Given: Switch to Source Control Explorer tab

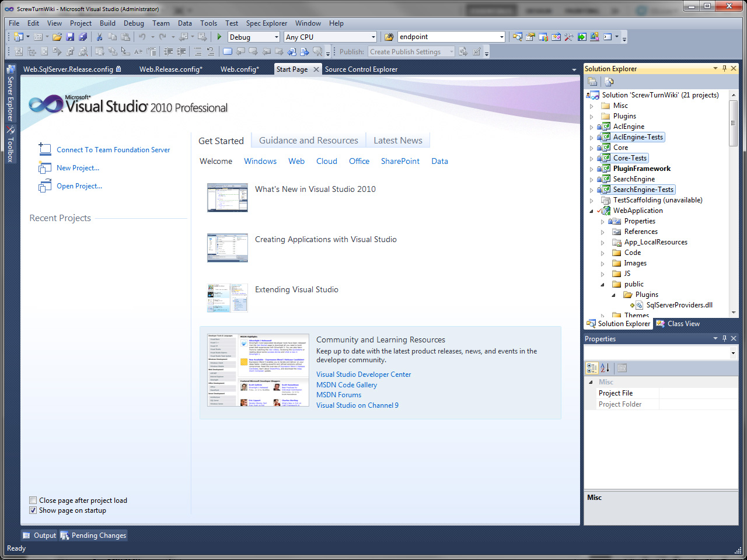Looking at the screenshot, I should [x=361, y=69].
